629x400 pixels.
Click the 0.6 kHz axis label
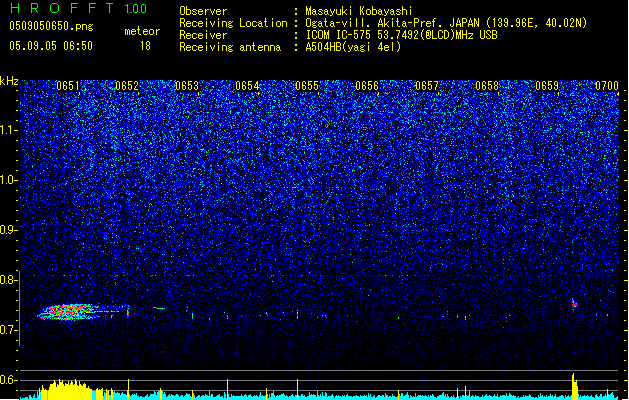click(8, 380)
